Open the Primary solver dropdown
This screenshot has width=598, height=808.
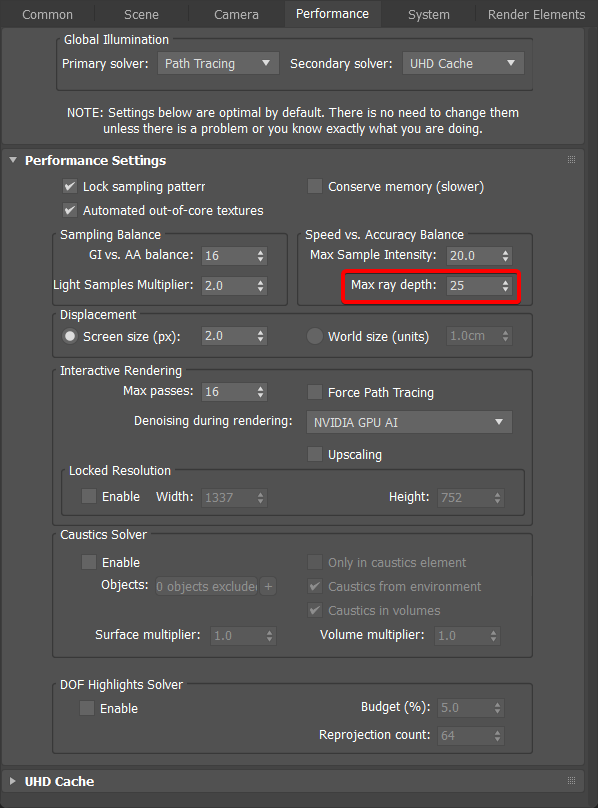pos(218,63)
